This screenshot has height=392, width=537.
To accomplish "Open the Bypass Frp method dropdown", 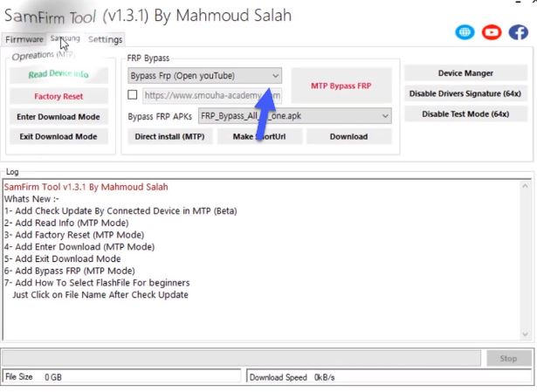I will pyautogui.click(x=205, y=76).
